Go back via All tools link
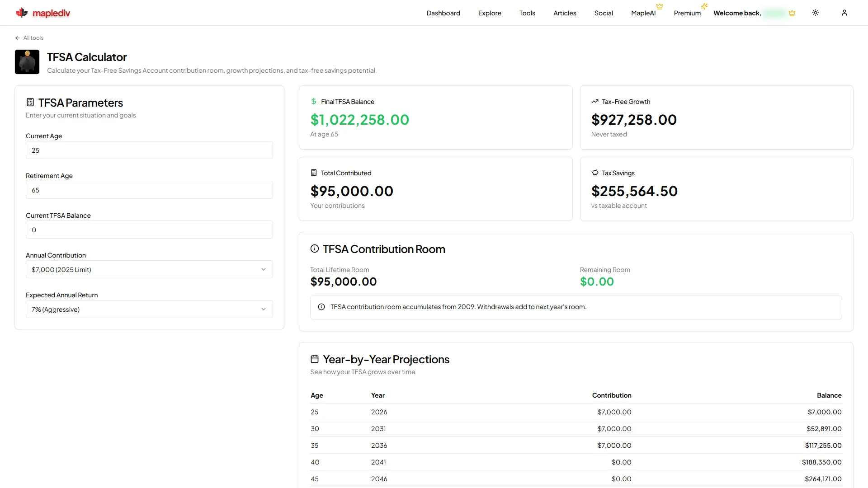The height and width of the screenshot is (488, 868). [x=29, y=38]
